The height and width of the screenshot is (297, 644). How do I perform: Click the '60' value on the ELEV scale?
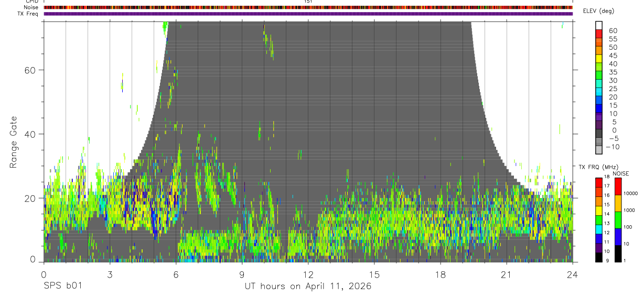click(x=613, y=30)
